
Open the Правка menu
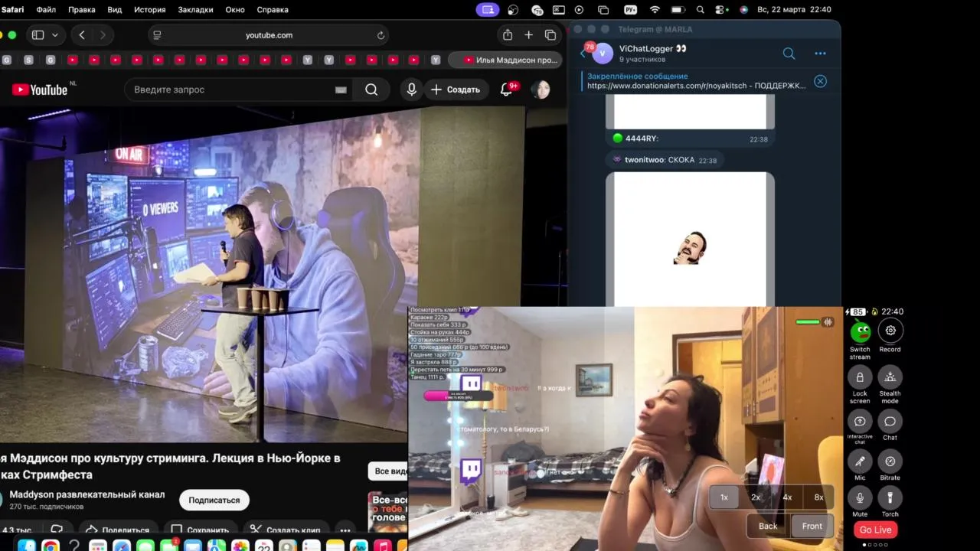click(x=82, y=10)
